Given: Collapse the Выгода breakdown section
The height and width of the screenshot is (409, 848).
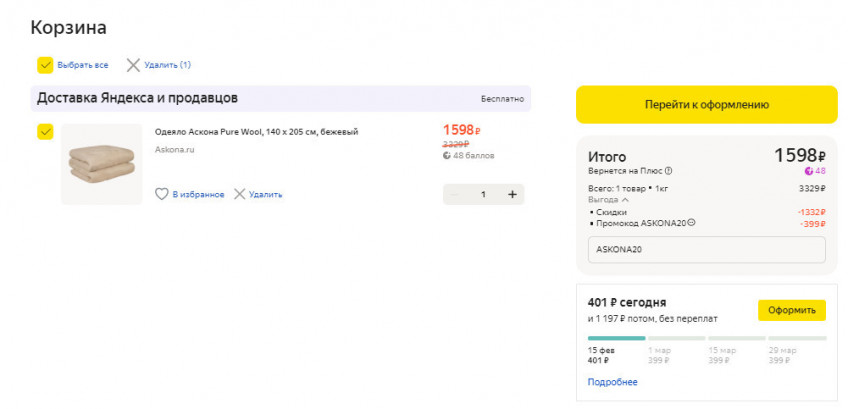Looking at the screenshot, I should tap(626, 199).
